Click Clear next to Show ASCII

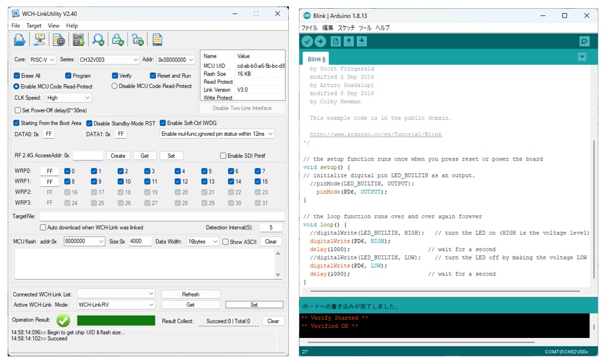[x=271, y=242]
